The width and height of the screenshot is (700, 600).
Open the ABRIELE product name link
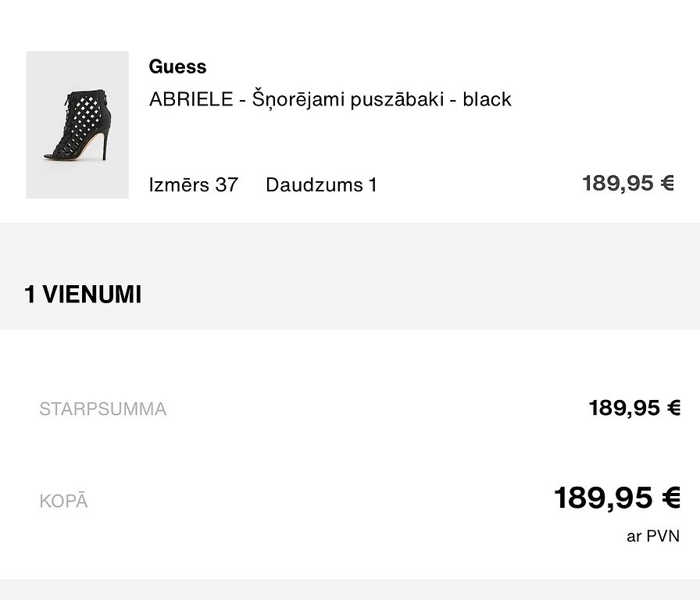coord(191,99)
